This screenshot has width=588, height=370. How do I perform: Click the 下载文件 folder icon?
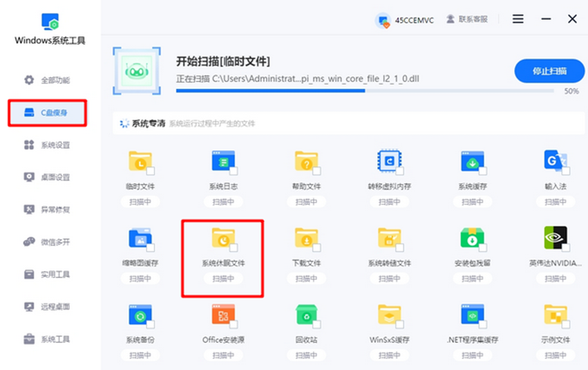[306, 238]
